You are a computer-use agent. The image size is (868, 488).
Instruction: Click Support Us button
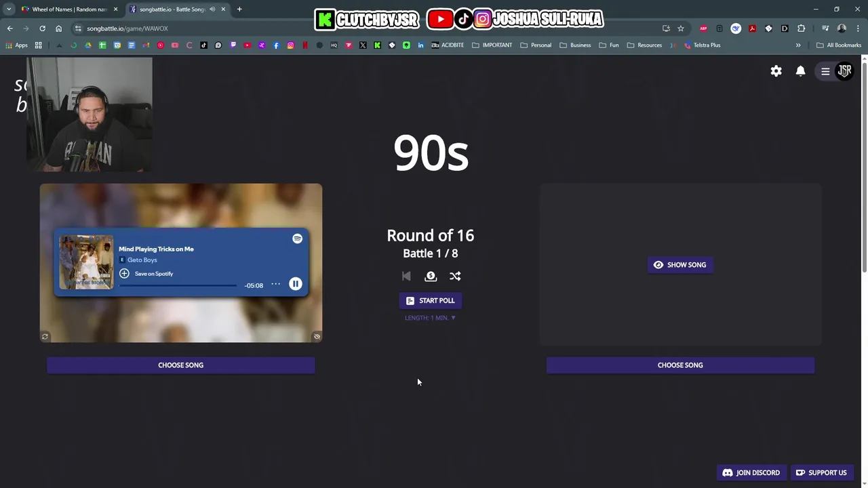coord(821,472)
